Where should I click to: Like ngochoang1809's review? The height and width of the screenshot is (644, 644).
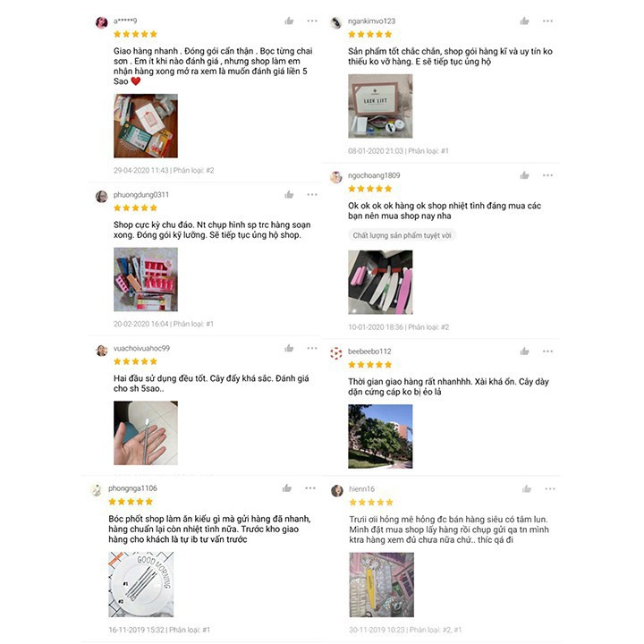(524, 175)
